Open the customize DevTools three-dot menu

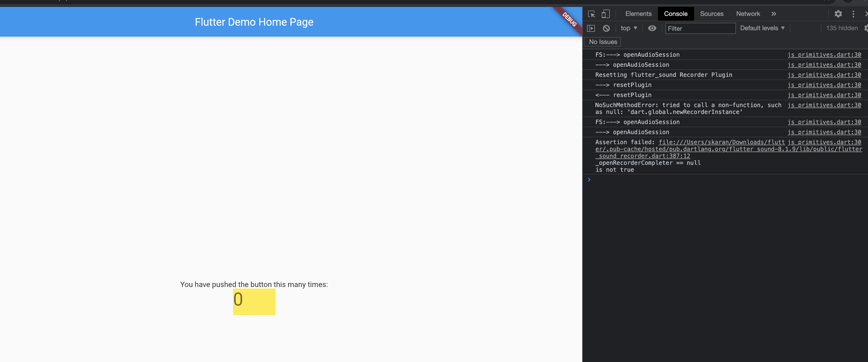[853, 14]
